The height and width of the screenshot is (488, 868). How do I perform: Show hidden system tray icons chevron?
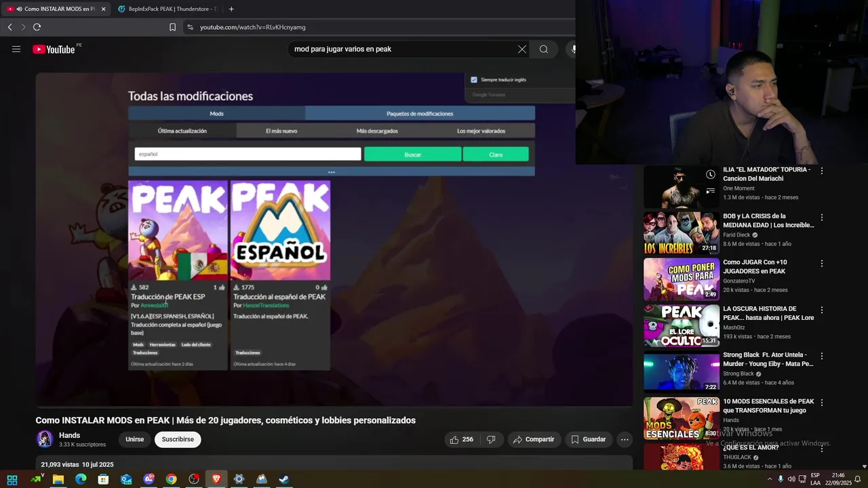769,479
